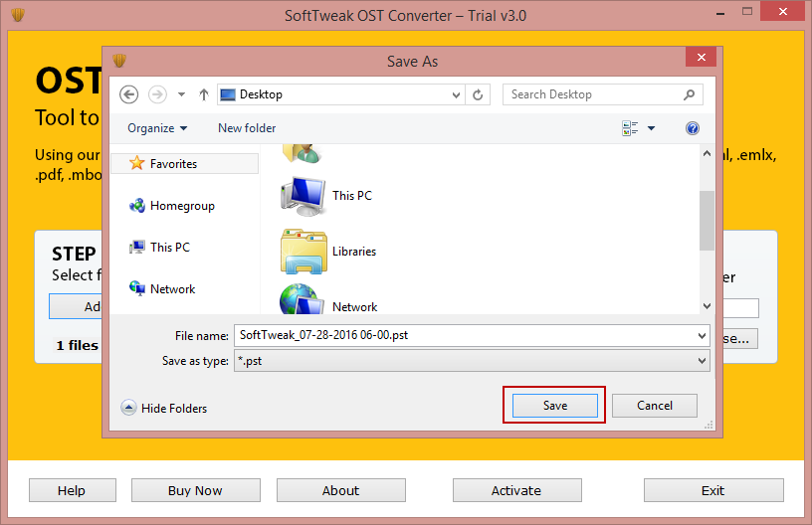
Task: Click Hide Folders toggle
Action: 163,408
